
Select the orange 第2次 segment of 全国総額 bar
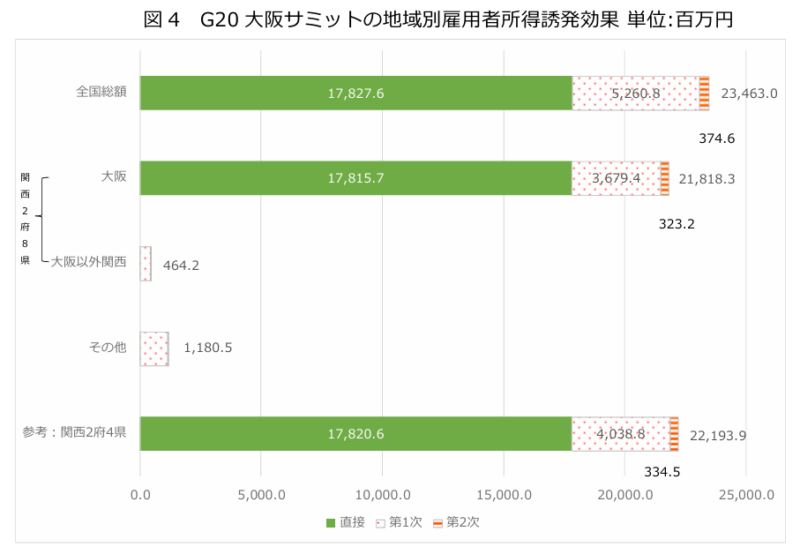(704, 93)
